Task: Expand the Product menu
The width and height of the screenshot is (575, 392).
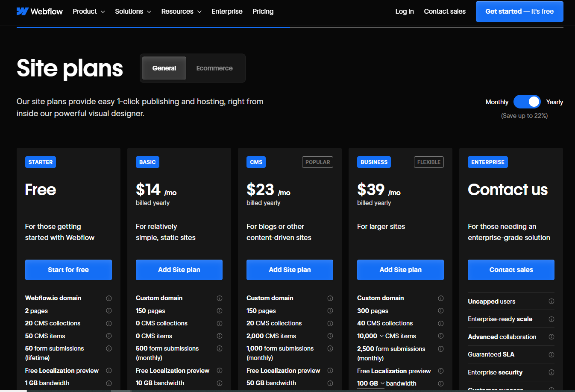Action: pos(89,12)
